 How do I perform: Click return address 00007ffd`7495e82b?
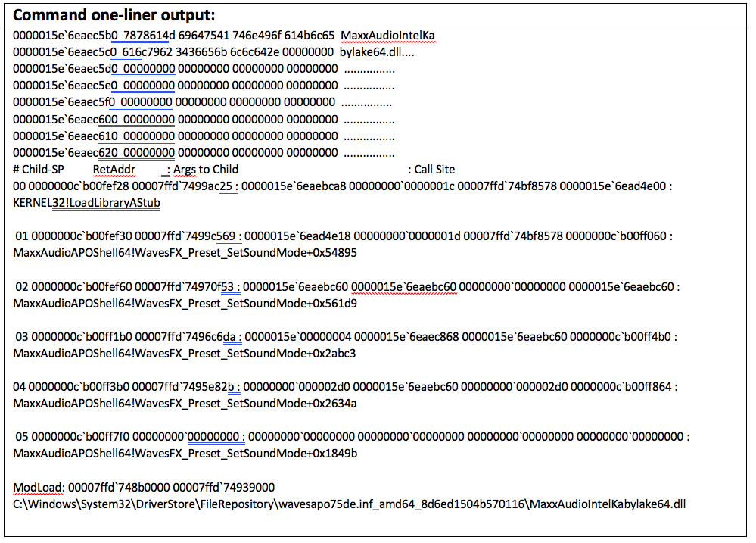click(x=183, y=387)
